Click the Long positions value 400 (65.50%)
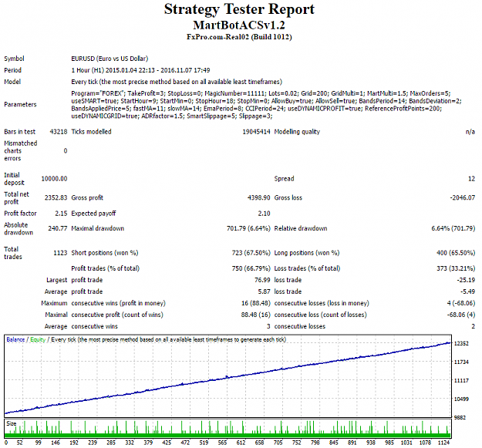 click(x=456, y=253)
